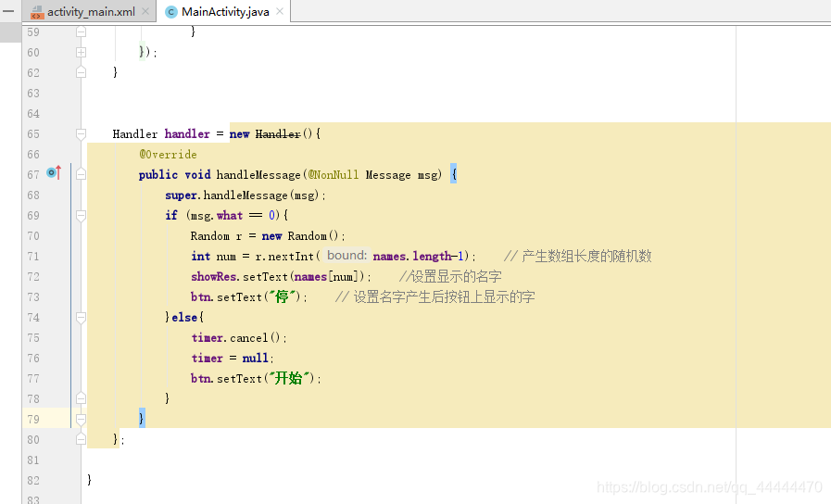Click the 'bound:' parameter hint
Image resolution: width=831 pixels, height=504 pixels.
tap(346, 256)
